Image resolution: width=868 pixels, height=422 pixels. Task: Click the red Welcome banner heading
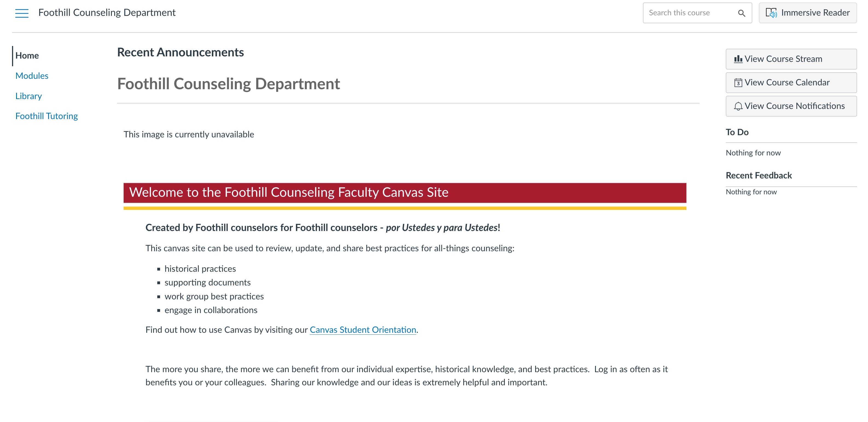289,192
